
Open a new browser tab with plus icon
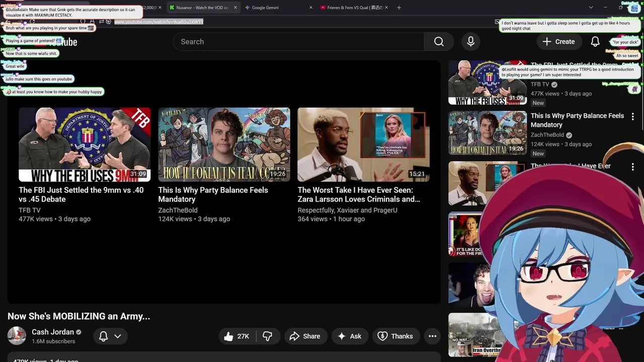399,8
